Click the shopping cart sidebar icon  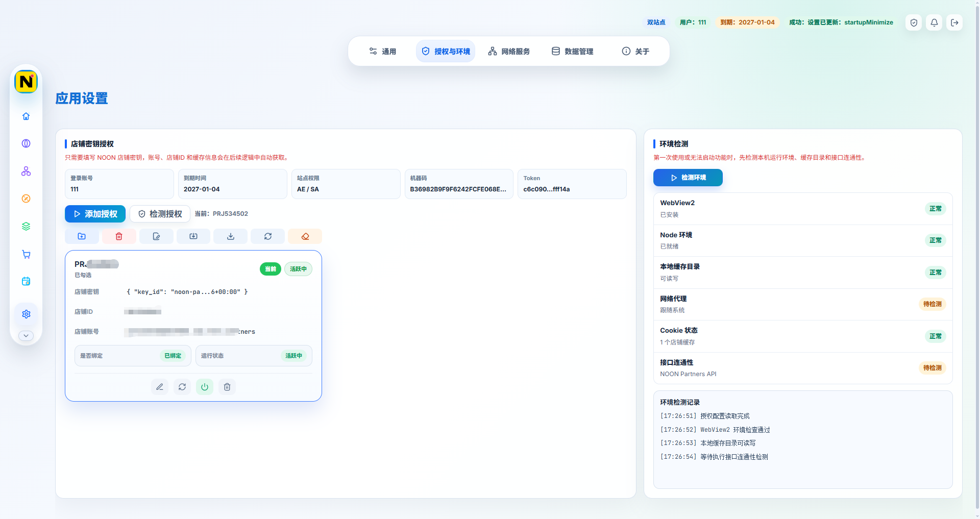click(x=26, y=254)
